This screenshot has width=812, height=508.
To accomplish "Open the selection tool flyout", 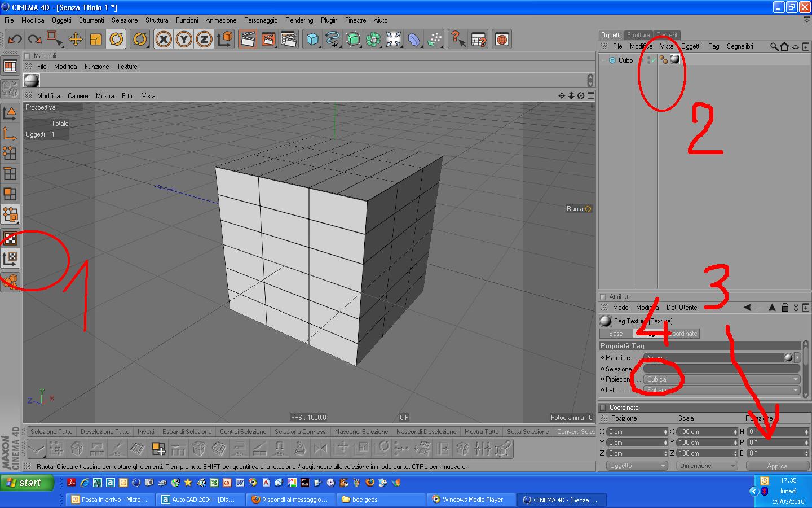I will (x=55, y=40).
